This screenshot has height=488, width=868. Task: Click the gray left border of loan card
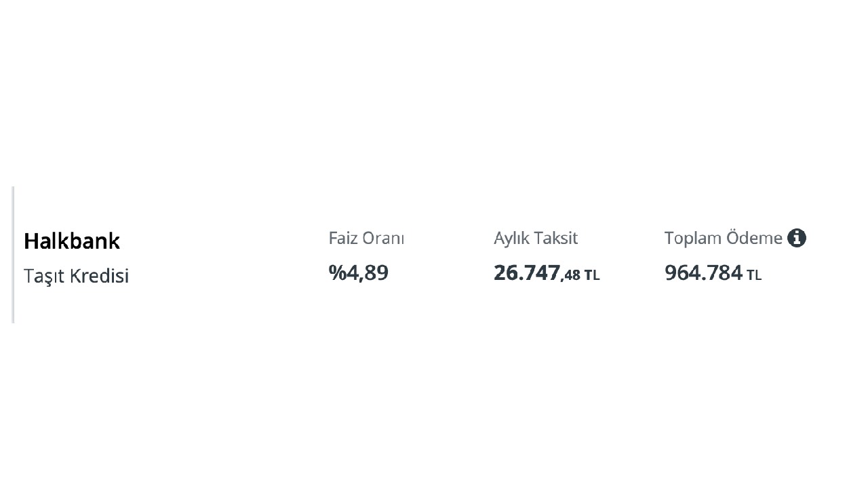(x=13, y=254)
